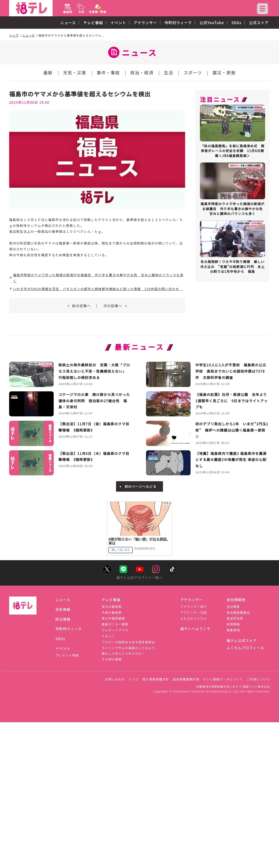Open 天気情報 in the footer
The image size is (279, 868).
(63, 610)
